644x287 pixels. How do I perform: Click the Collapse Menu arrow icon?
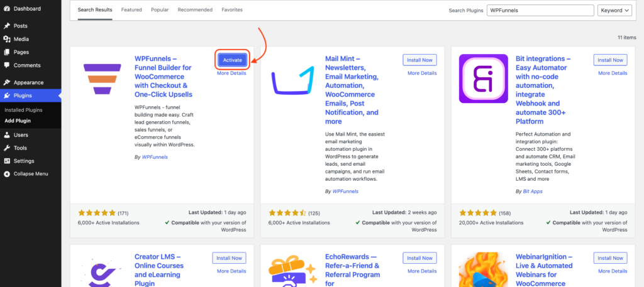coord(6,174)
